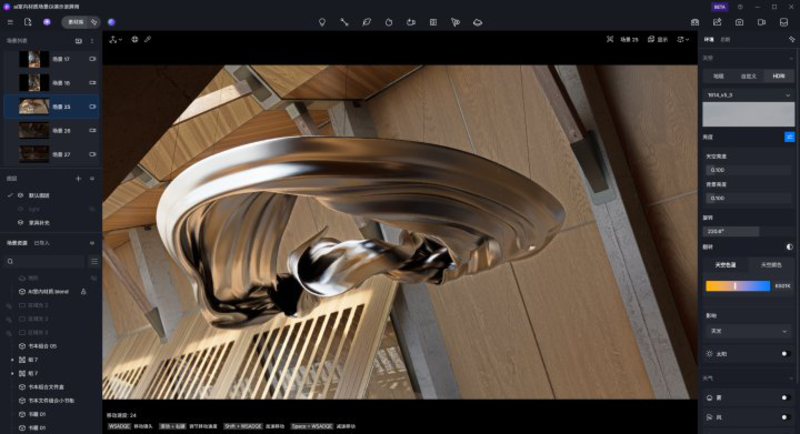Click the frame-fit icon left of 场景 25 label
The height and width of the screenshot is (434, 800).
pyautogui.click(x=610, y=39)
